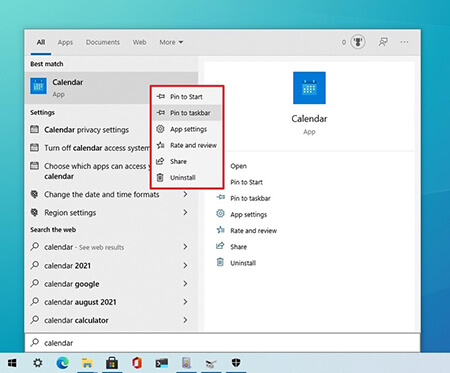450x373 pixels.
Task: Expand arrow for Change the date and time formats
Action: 185,194
